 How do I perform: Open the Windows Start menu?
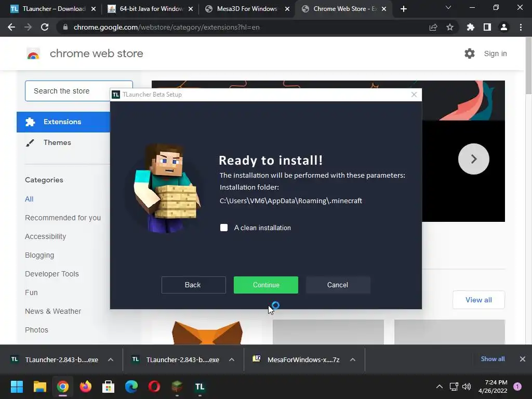pos(17,387)
